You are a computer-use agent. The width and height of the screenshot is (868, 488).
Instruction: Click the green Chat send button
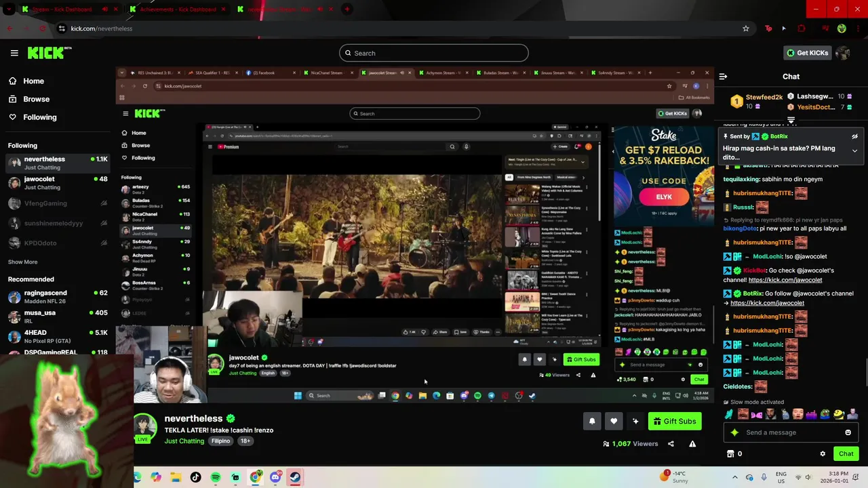[x=846, y=454]
